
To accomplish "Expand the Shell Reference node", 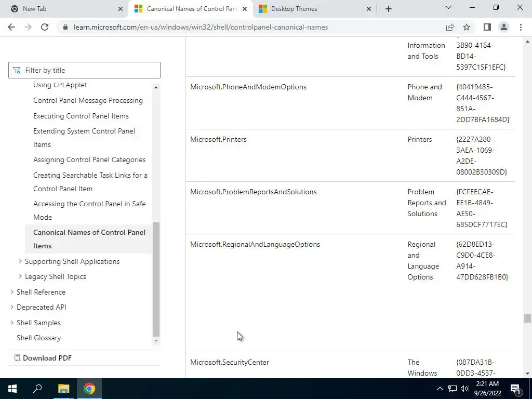I will point(12,292).
